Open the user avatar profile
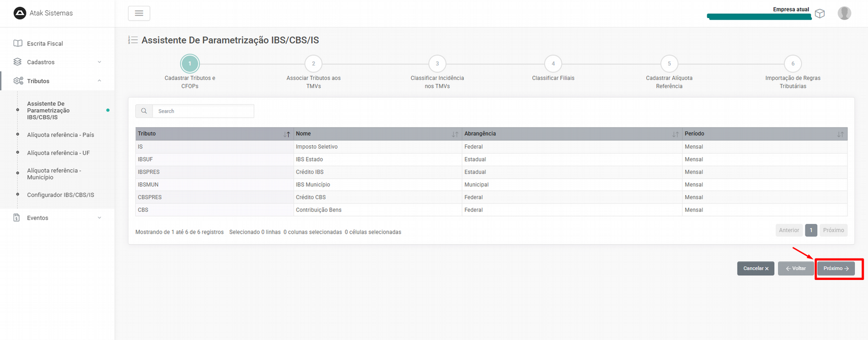The image size is (868, 340). tap(844, 13)
